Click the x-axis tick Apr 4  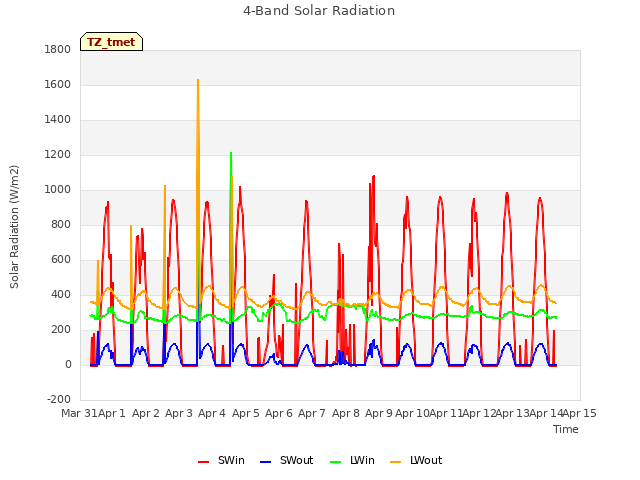pos(212,413)
